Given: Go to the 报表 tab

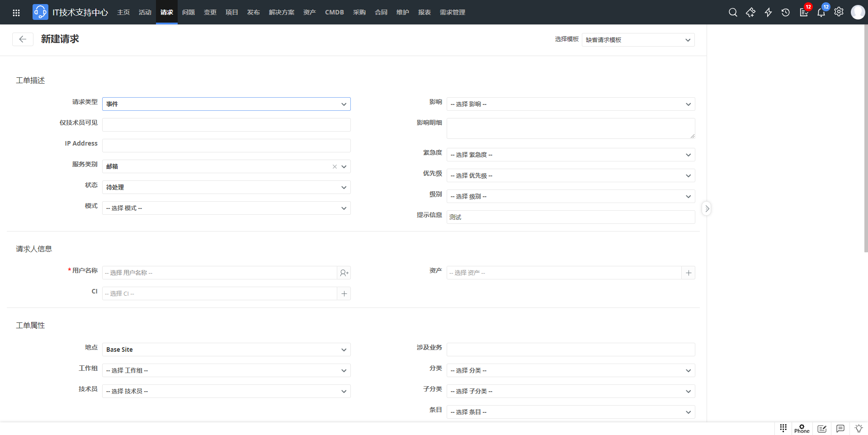Looking at the screenshot, I should [x=425, y=12].
